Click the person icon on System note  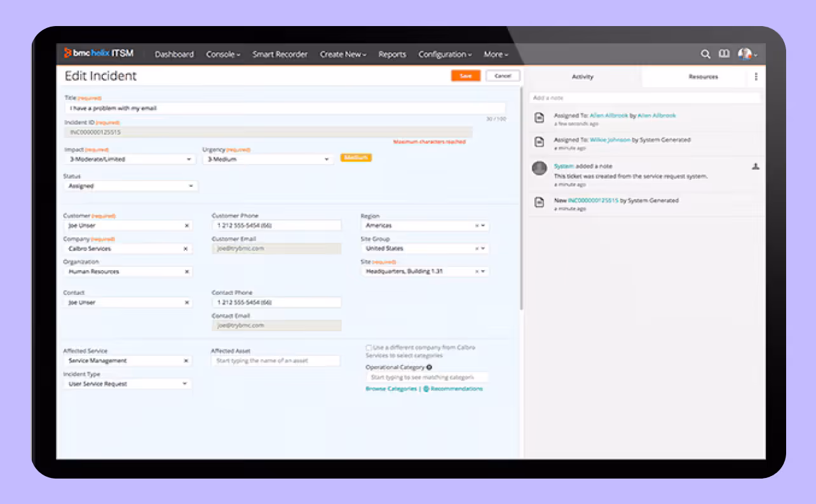tap(756, 167)
